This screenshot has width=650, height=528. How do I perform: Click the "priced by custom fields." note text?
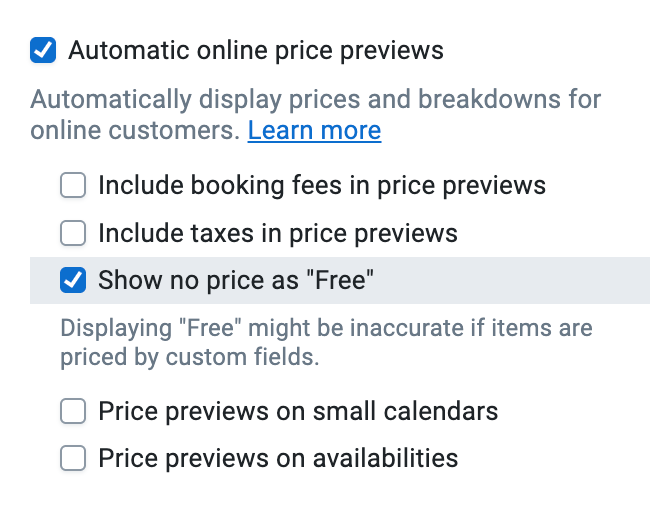[190, 357]
